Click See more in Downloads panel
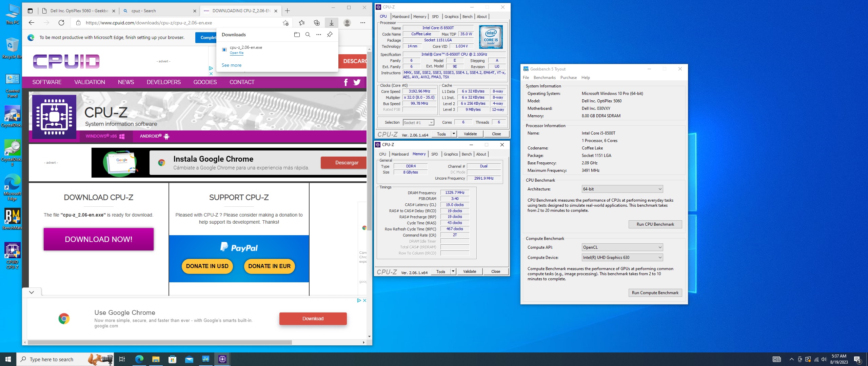The height and width of the screenshot is (366, 868). (x=232, y=65)
